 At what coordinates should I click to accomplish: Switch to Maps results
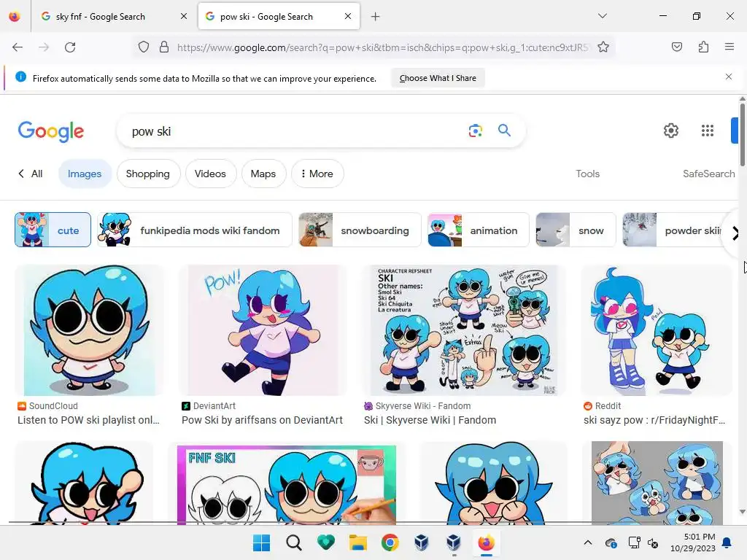point(263,174)
